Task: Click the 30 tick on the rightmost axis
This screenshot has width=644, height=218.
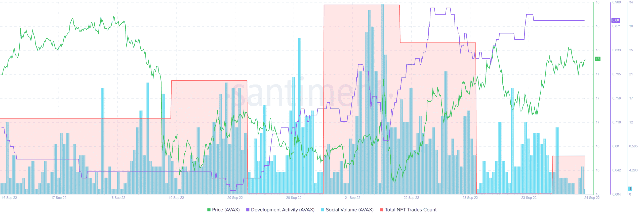Action: (x=631, y=26)
